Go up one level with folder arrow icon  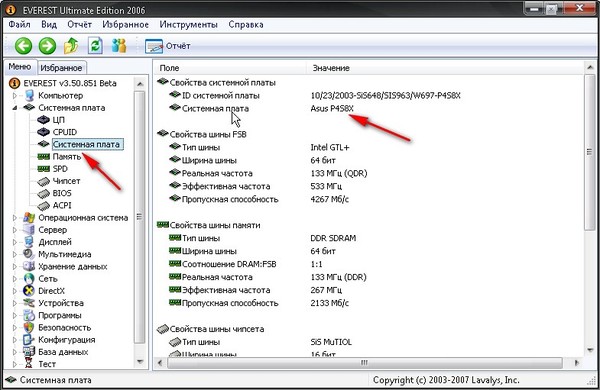[x=71, y=46]
